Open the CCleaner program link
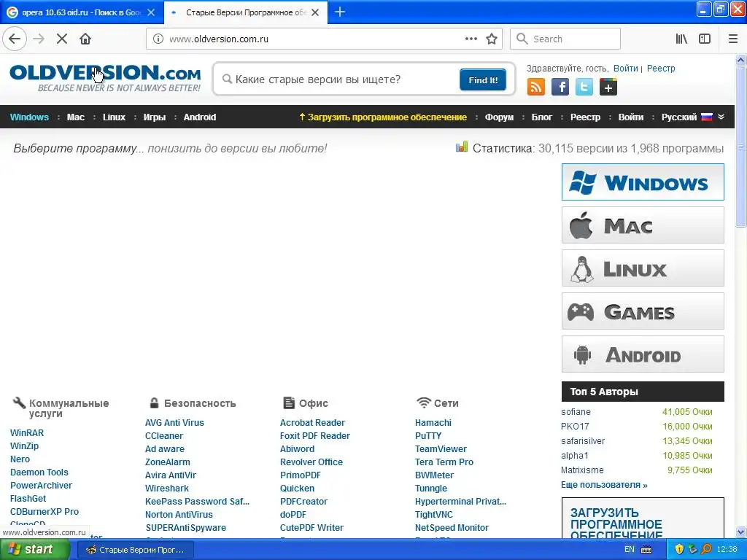This screenshot has height=560, width=747. click(164, 436)
